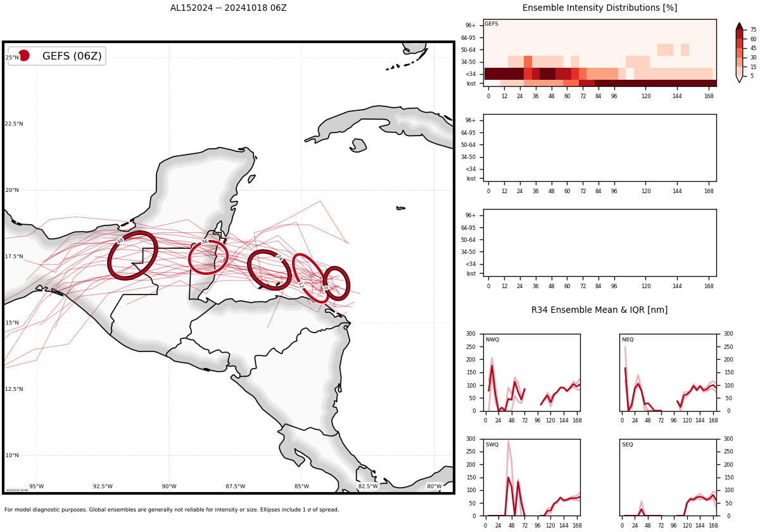Click the colorbar's top arrow tip
Screen dimensions: 760x532
(x=739, y=25)
